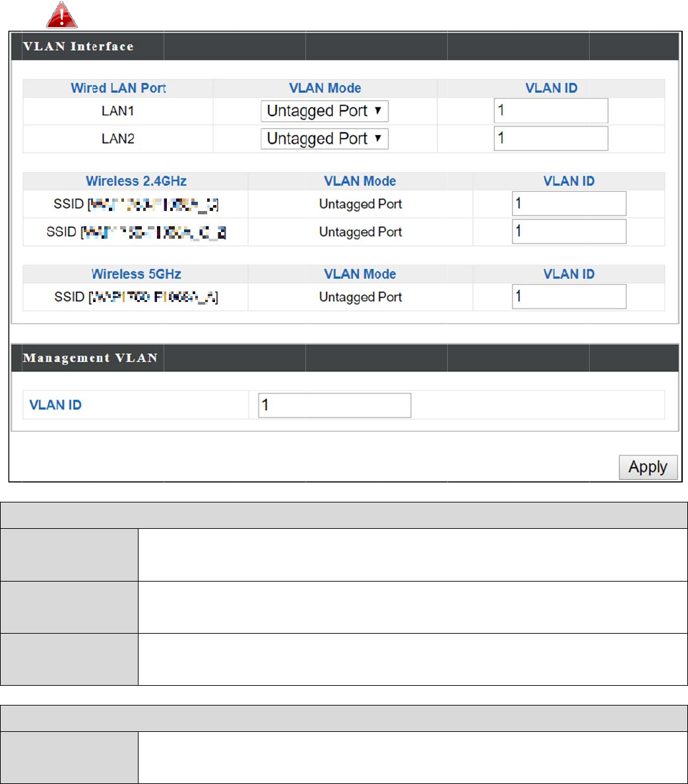Click VLAN Mode header of wired table
Screen dimensions: 688x784
pyautogui.click(x=325, y=88)
